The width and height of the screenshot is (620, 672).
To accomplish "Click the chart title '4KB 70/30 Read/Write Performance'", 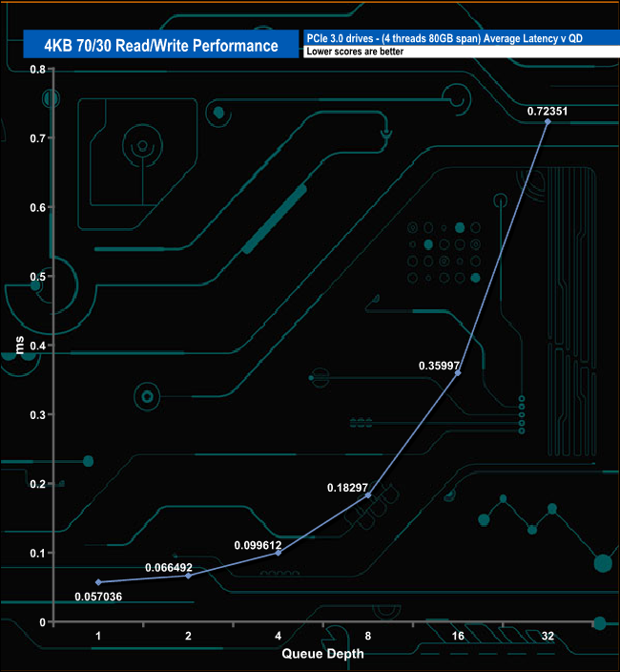I will pos(161,46).
